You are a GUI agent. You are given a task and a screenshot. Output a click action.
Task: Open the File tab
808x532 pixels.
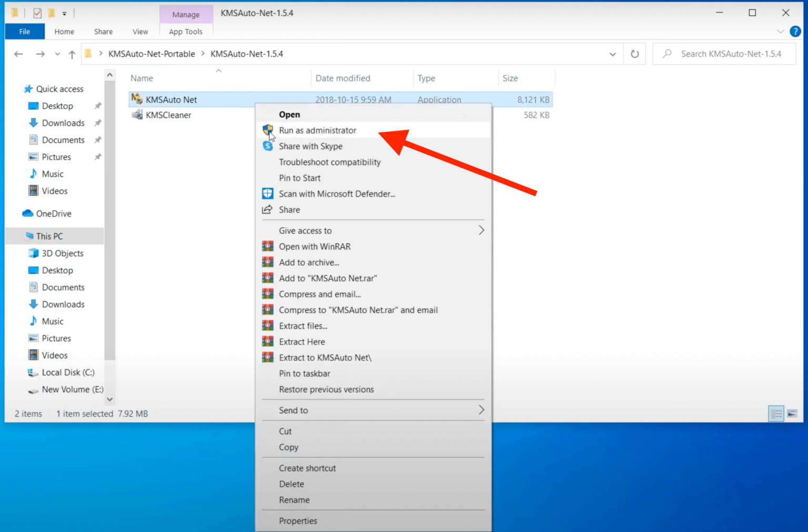click(x=24, y=32)
